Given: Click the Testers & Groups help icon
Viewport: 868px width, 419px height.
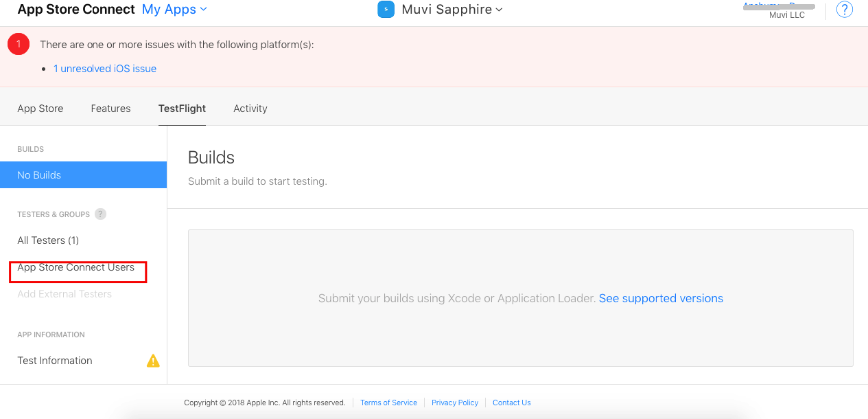Looking at the screenshot, I should 100,214.
